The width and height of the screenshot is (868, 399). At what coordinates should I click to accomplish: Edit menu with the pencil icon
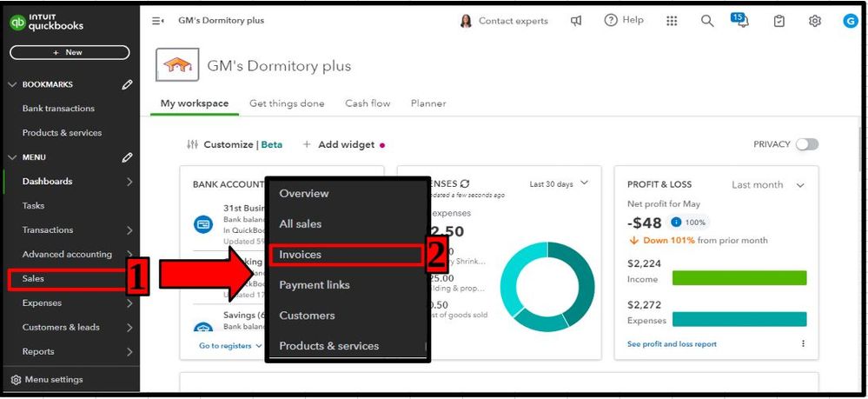point(128,158)
